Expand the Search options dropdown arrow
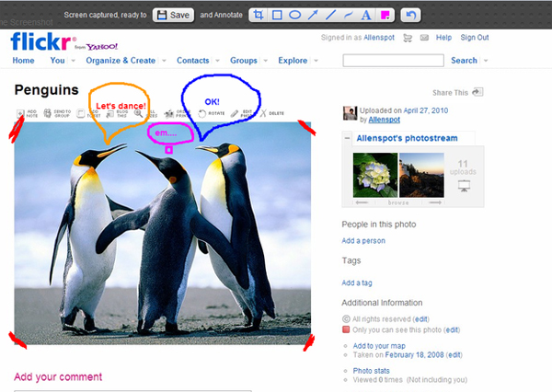Image resolution: width=552 pixels, height=392 pixels. click(486, 61)
